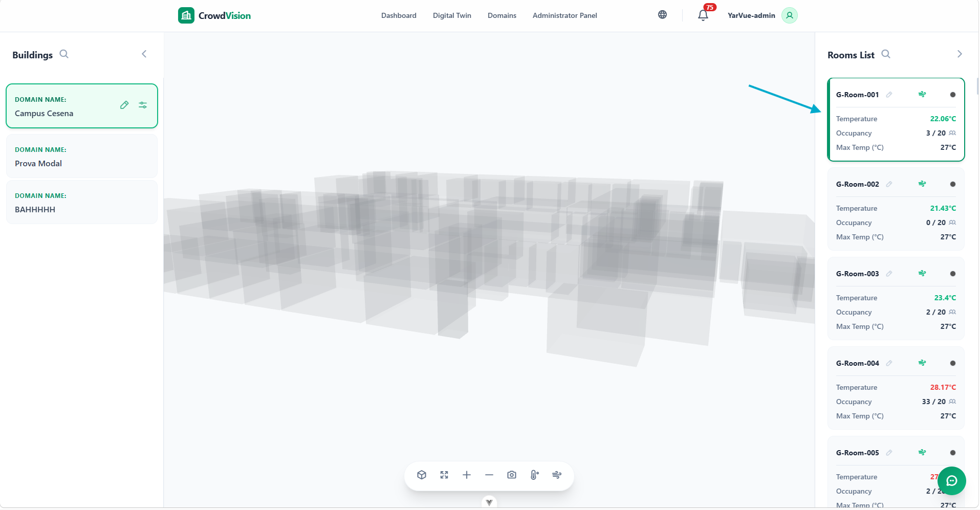Toggle G-Room-001 status dot
Viewport: 980px width, 510px height.
[953, 95]
